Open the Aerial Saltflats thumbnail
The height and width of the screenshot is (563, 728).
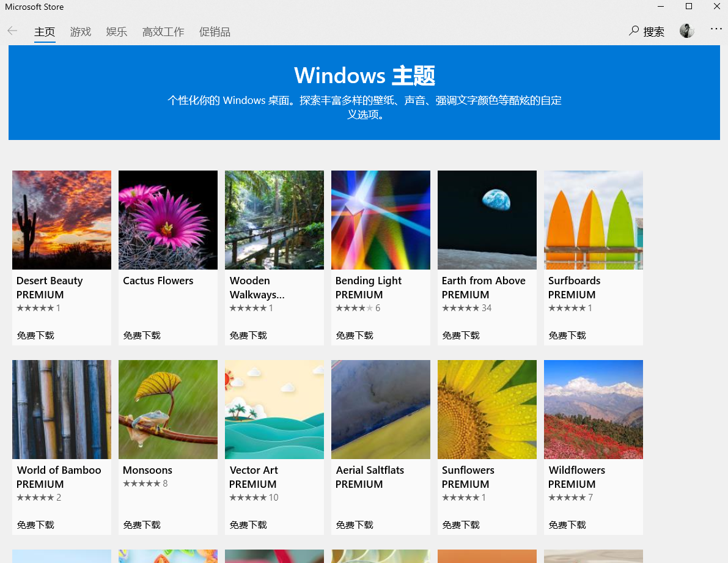point(381,410)
